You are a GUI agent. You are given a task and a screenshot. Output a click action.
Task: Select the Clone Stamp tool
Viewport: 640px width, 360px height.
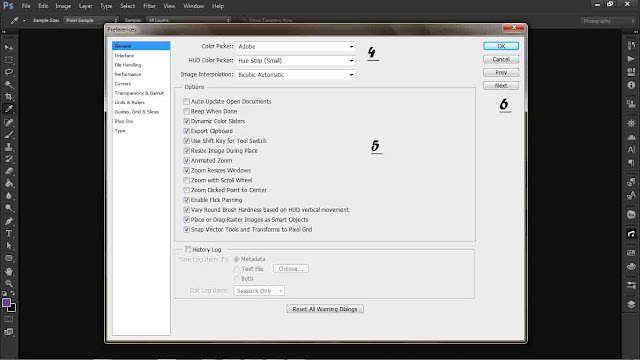click(9, 147)
